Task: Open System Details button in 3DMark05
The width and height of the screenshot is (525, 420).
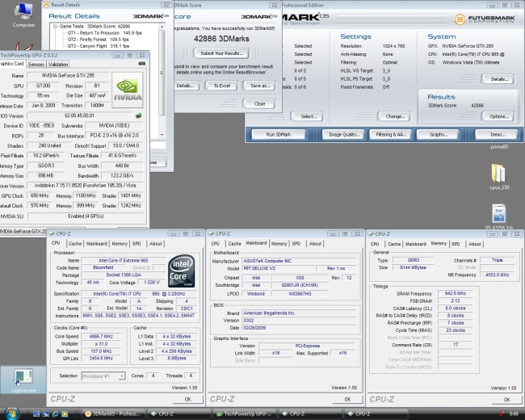Action: [x=498, y=79]
